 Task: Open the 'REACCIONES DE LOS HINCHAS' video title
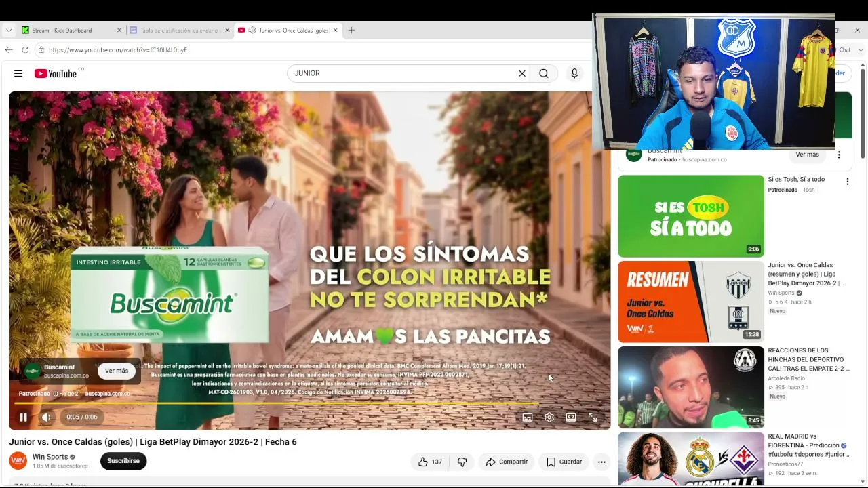(x=808, y=360)
